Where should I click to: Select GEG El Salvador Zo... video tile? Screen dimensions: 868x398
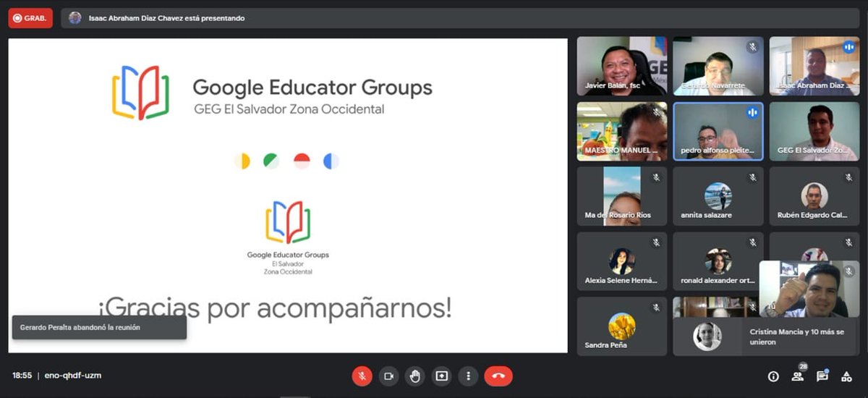click(x=814, y=131)
